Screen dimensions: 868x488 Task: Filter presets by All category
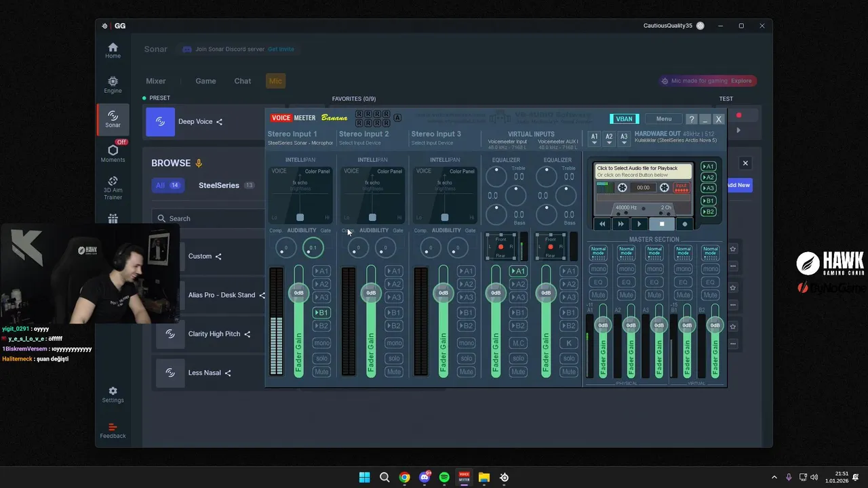point(167,186)
